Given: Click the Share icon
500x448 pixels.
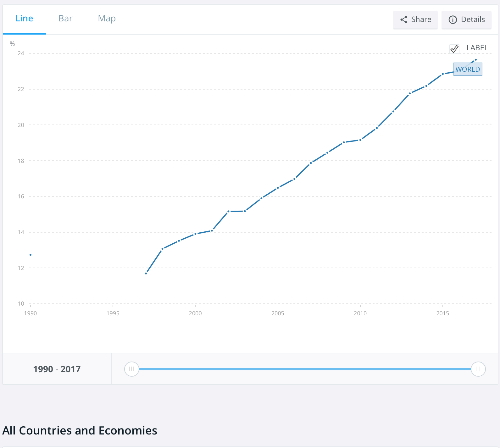Looking at the screenshot, I should coord(404,19).
